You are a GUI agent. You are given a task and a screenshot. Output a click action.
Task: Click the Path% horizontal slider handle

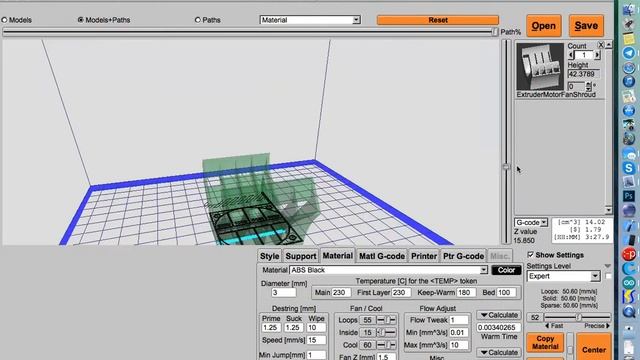pyautogui.click(x=495, y=32)
